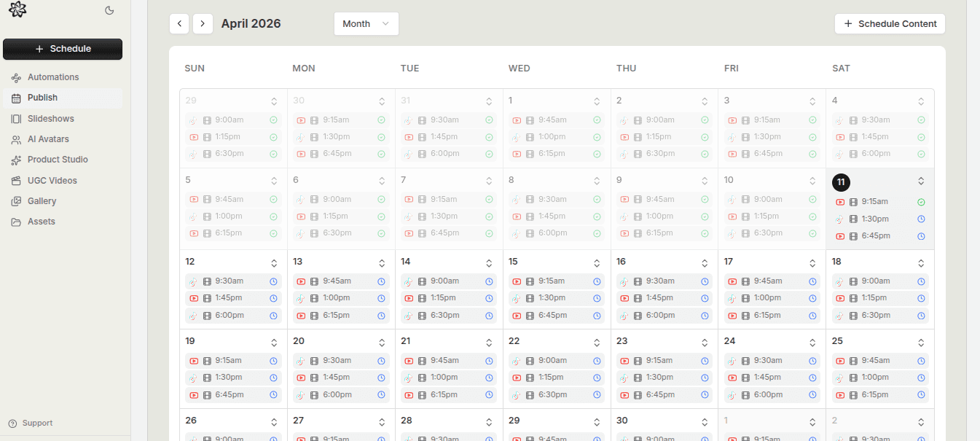Click the Product Studio wand icon
Image resolution: width=980 pixels, height=441 pixels.
[16, 160]
